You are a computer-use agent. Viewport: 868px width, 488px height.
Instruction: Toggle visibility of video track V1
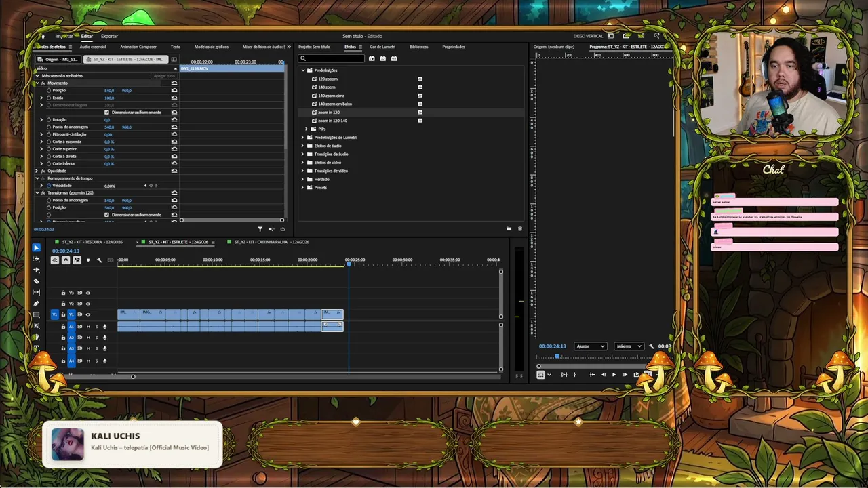(x=87, y=314)
